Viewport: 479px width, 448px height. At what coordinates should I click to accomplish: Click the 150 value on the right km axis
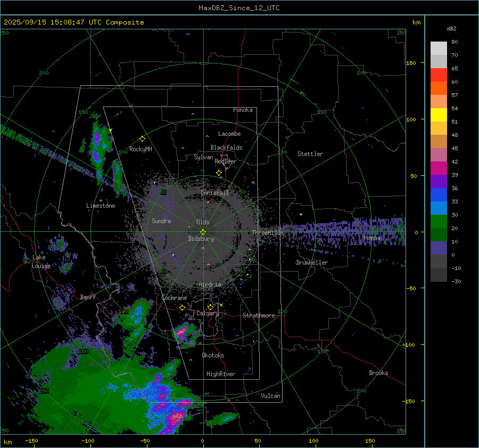(411, 63)
